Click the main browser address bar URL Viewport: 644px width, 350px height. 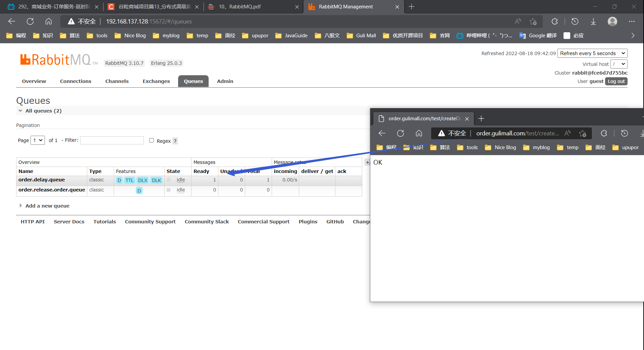149,21
